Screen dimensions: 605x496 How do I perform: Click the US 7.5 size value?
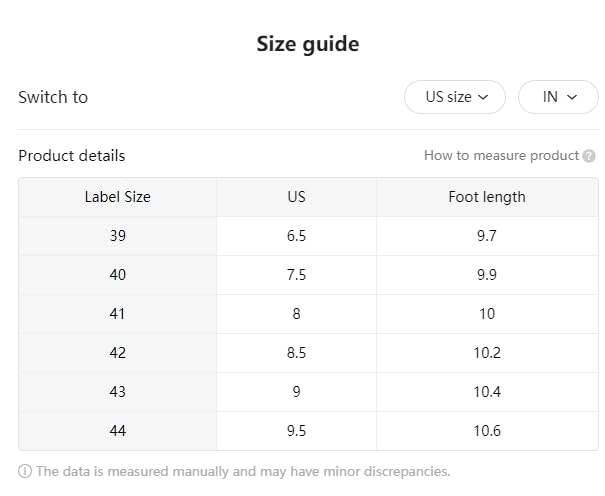pos(296,275)
